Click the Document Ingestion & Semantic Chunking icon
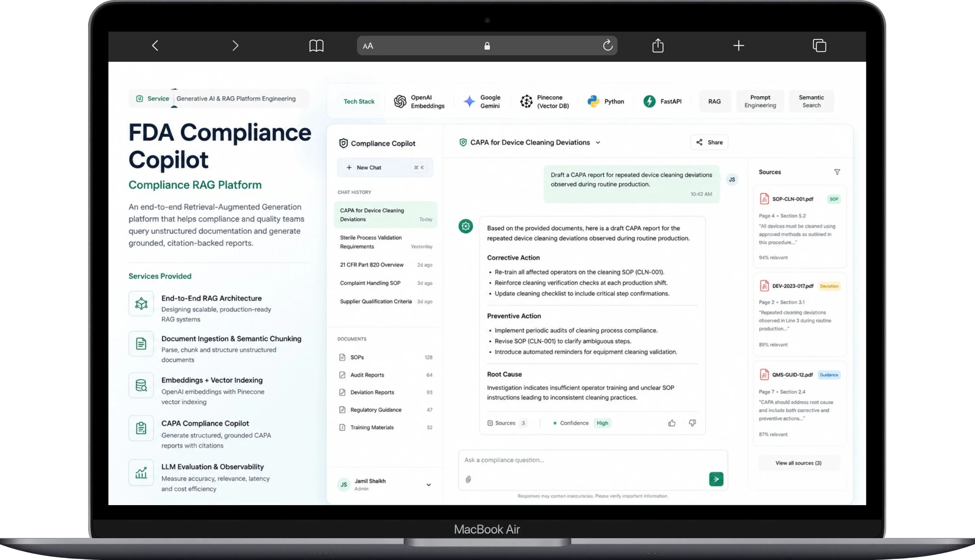 (141, 344)
